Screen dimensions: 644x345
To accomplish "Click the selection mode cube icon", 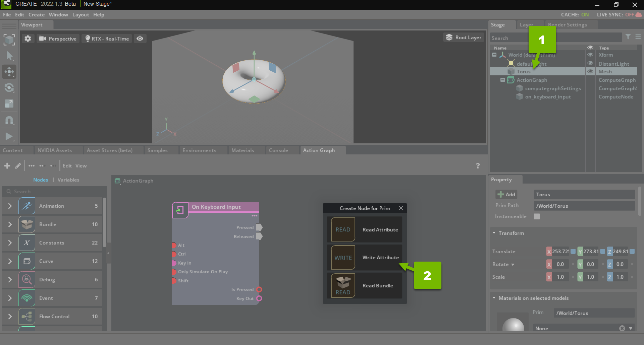I will coord(9,40).
